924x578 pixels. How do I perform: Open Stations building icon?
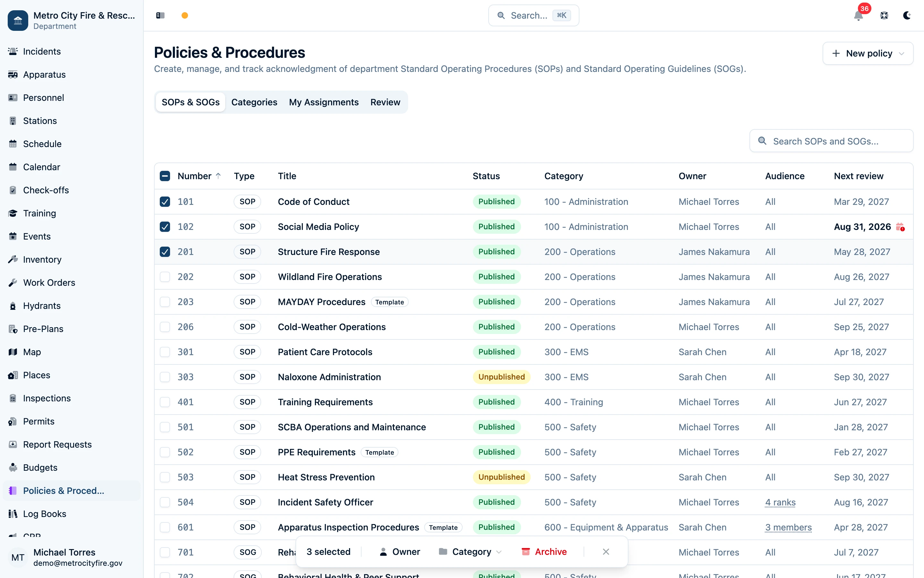click(13, 121)
